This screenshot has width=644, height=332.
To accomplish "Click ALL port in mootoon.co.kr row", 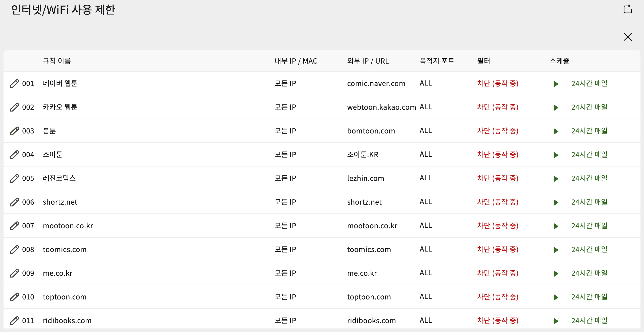I will pos(426,225).
